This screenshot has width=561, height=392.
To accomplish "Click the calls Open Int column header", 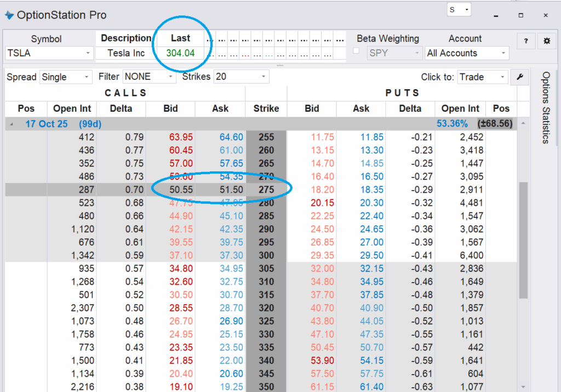I will 72,108.
